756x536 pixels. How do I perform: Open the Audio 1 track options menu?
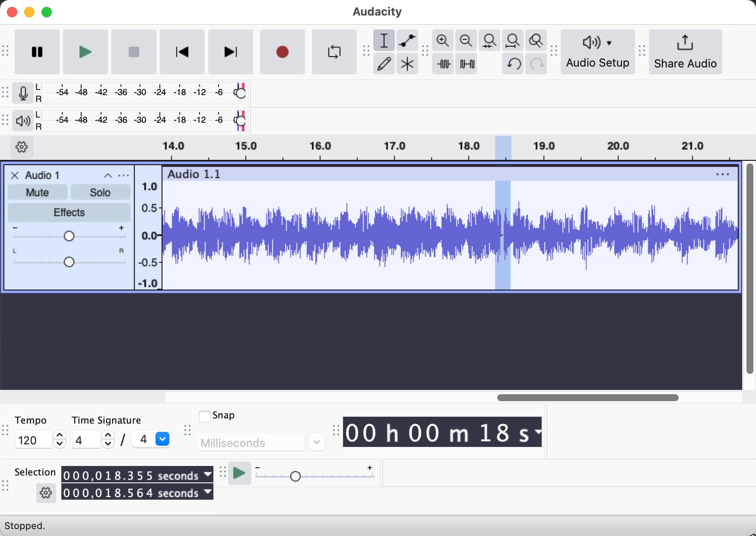[124, 175]
